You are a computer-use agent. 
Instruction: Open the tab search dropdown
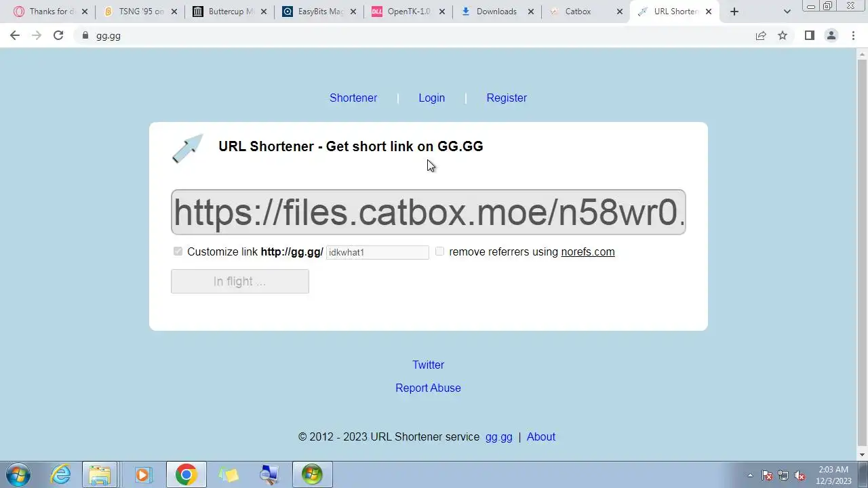coord(787,12)
